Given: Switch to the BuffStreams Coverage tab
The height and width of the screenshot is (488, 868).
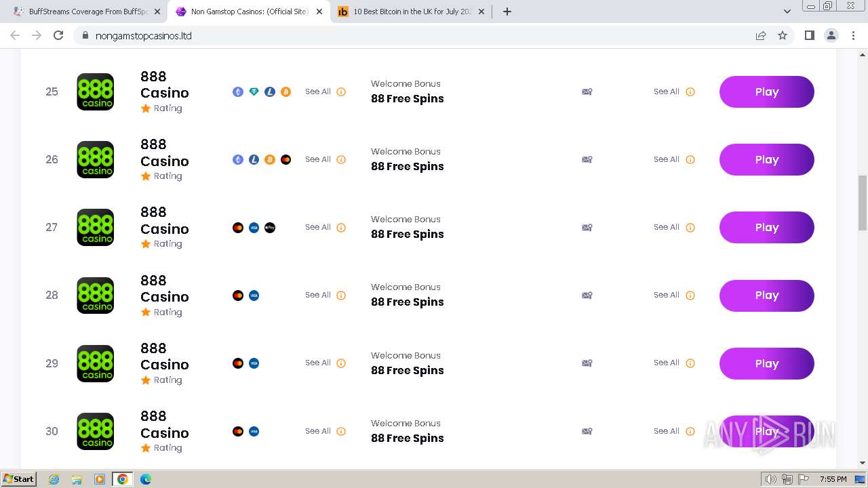Looking at the screenshot, I should (x=88, y=12).
